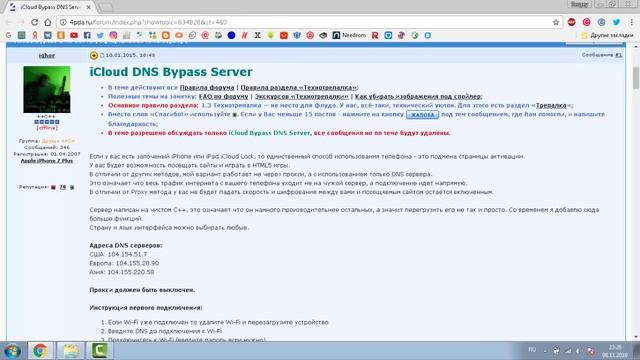Open the Правила раздела «Технотрепалка» link
Image resolution: width=640 pixels, height=360 pixels.
point(298,87)
